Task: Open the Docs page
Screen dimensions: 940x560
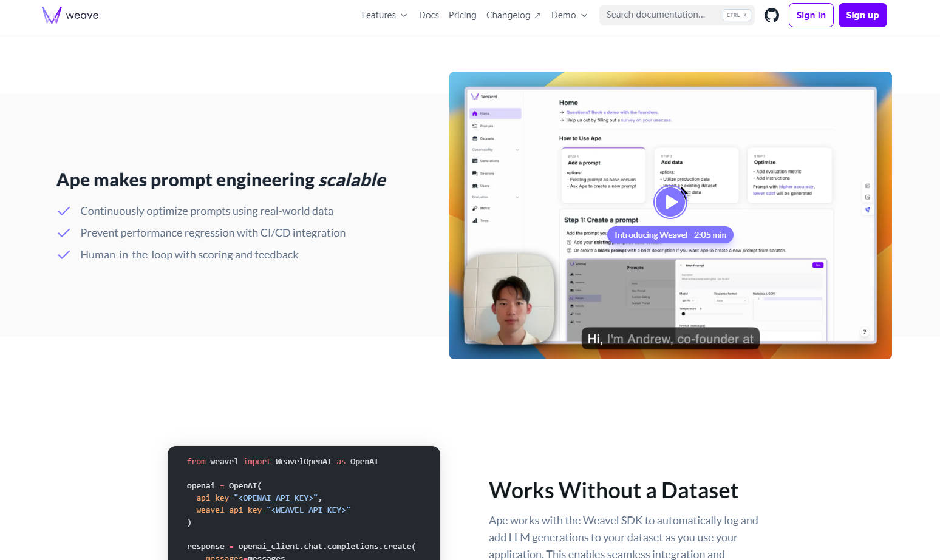Action: [429, 15]
